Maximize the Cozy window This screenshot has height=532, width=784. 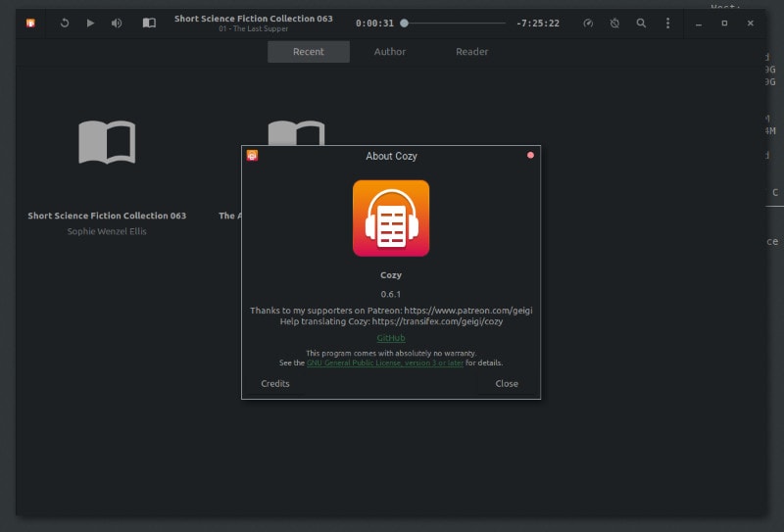[x=724, y=23]
